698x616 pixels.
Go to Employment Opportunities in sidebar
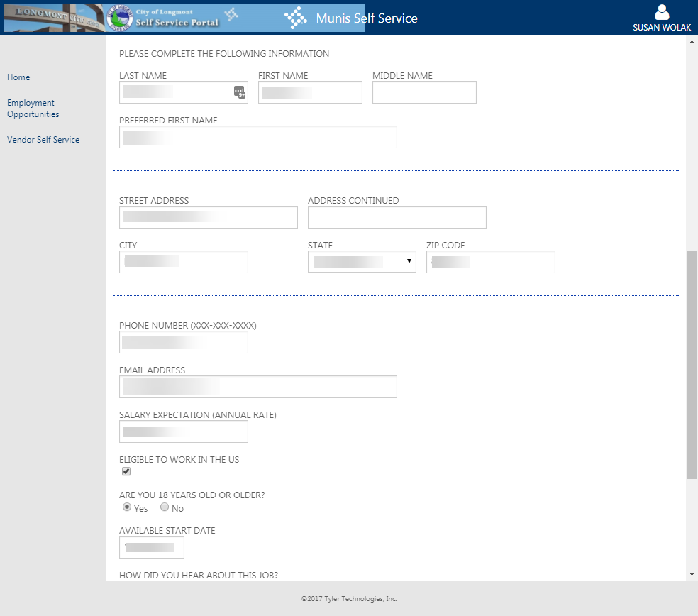coord(33,109)
